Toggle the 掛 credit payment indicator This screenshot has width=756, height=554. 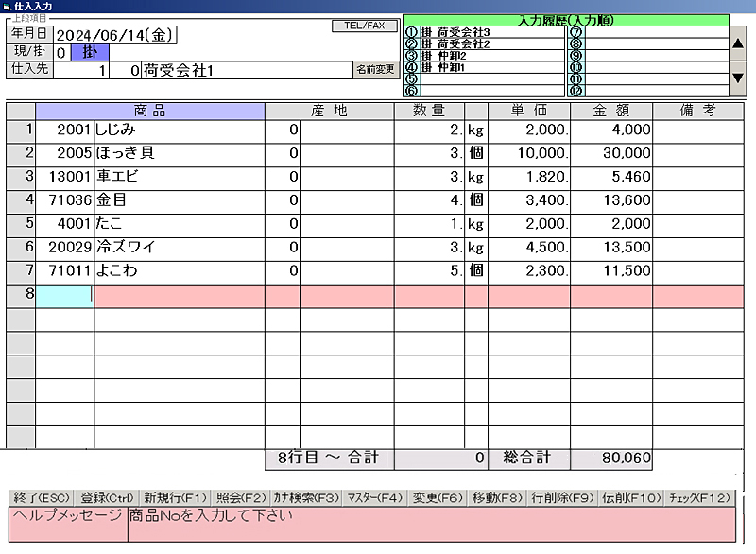click(90, 52)
